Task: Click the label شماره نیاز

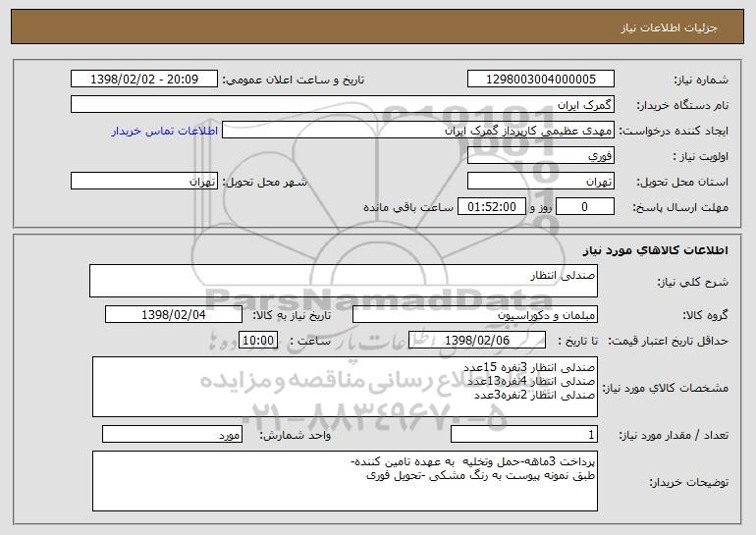Action: point(701,80)
